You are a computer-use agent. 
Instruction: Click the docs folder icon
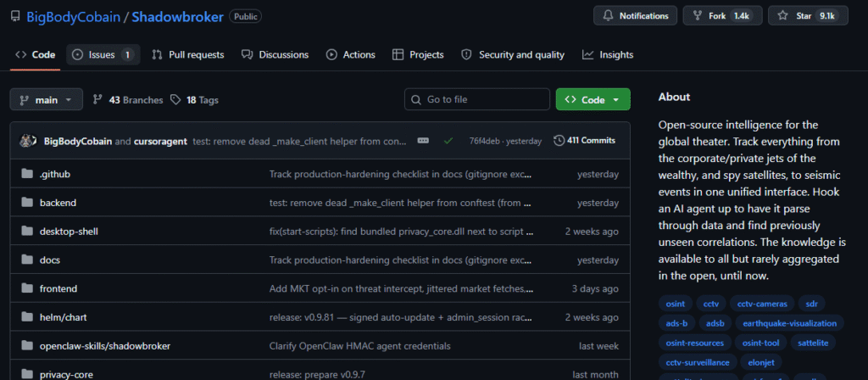pyautogui.click(x=27, y=260)
